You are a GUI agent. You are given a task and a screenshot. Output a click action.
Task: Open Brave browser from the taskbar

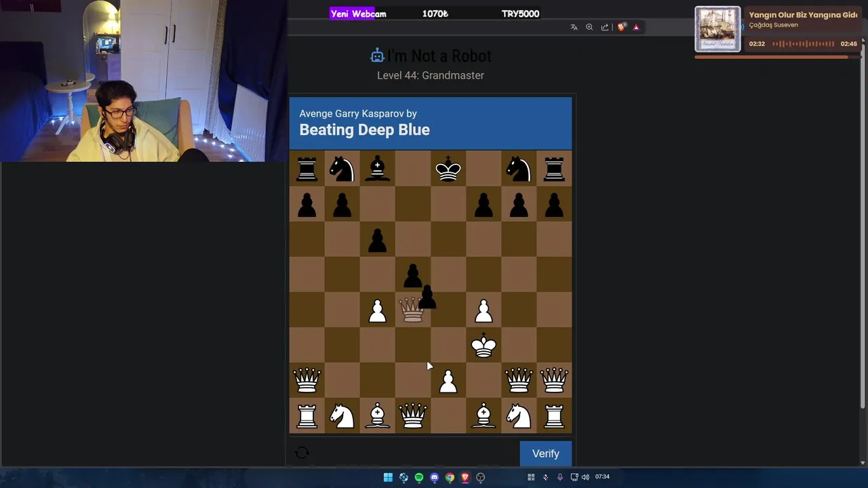pos(465,477)
